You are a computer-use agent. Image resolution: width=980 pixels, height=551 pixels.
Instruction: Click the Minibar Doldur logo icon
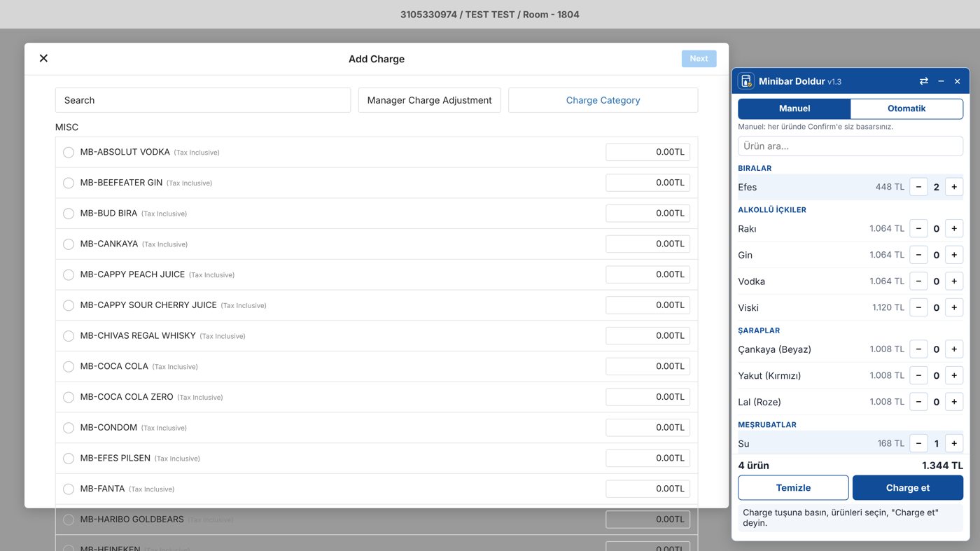point(746,81)
